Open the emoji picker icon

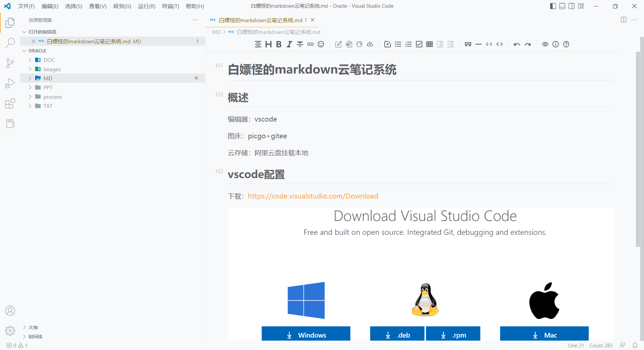pyautogui.click(x=321, y=44)
